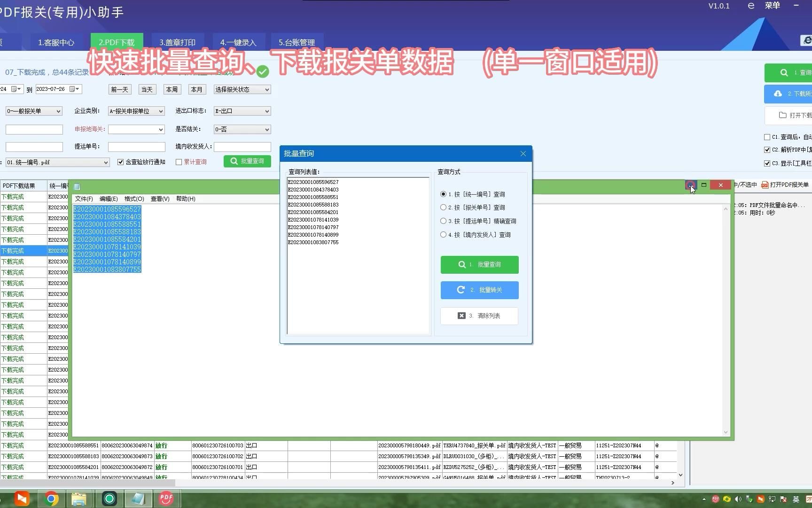Click the green 1.批量查询 button in dialog
Image resolution: width=812 pixels, height=508 pixels.
(x=479, y=264)
